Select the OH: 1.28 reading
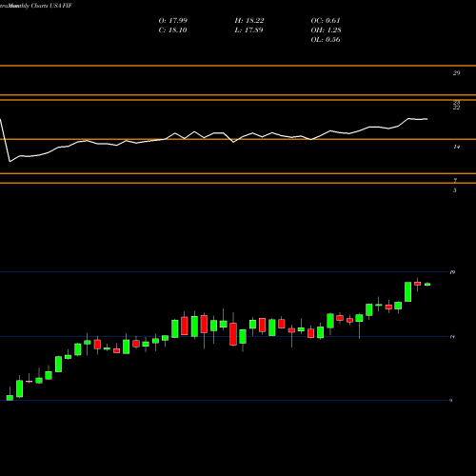 pyautogui.click(x=326, y=30)
